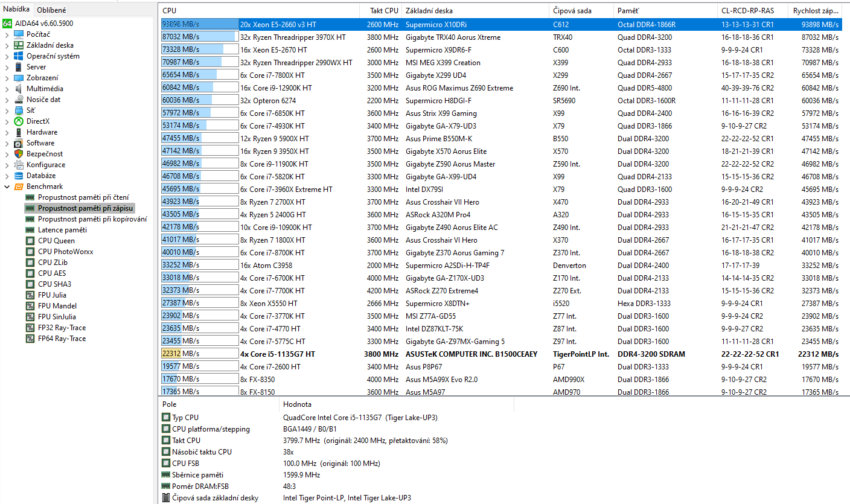Select the 8x FX-8350 row
The height and width of the screenshot is (504, 850).
pos(501,379)
